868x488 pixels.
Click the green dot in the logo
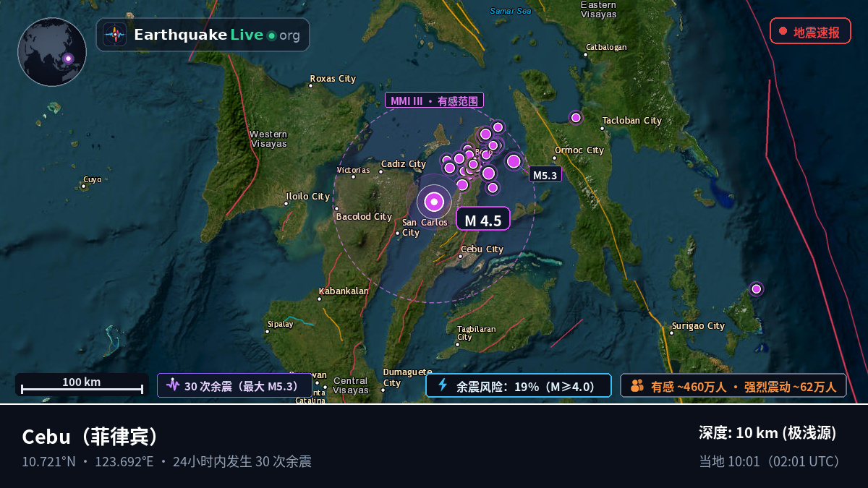pyautogui.click(x=271, y=35)
